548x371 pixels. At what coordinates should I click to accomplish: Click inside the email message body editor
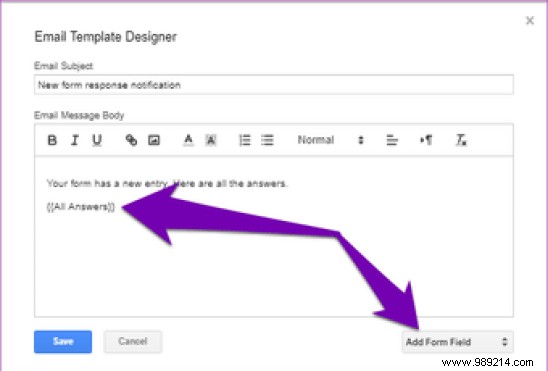[x=274, y=237]
